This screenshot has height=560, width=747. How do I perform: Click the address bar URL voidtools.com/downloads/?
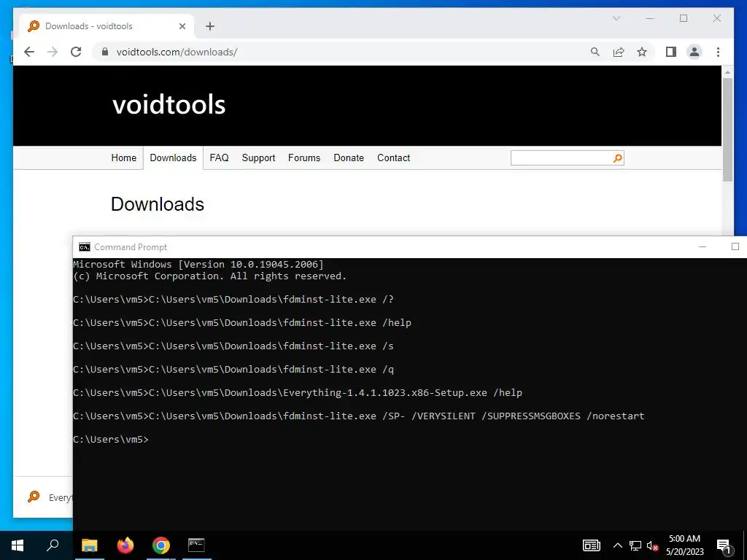[x=177, y=52]
